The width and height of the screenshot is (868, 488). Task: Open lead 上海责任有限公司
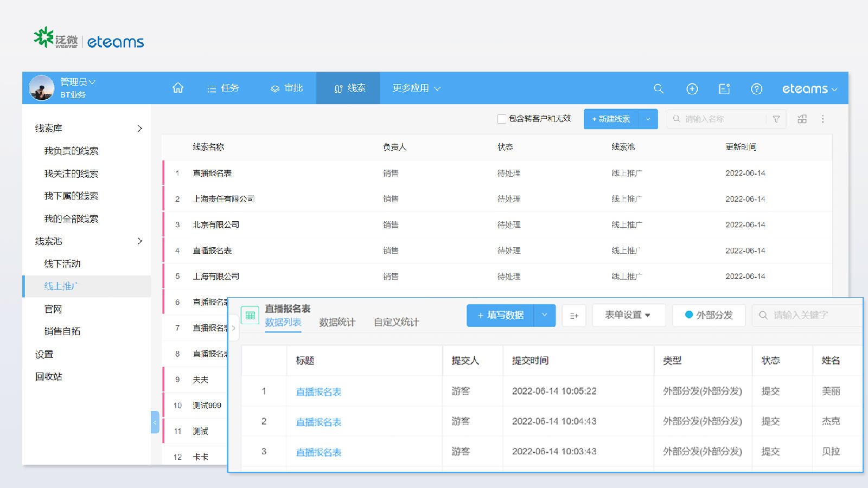(x=224, y=199)
